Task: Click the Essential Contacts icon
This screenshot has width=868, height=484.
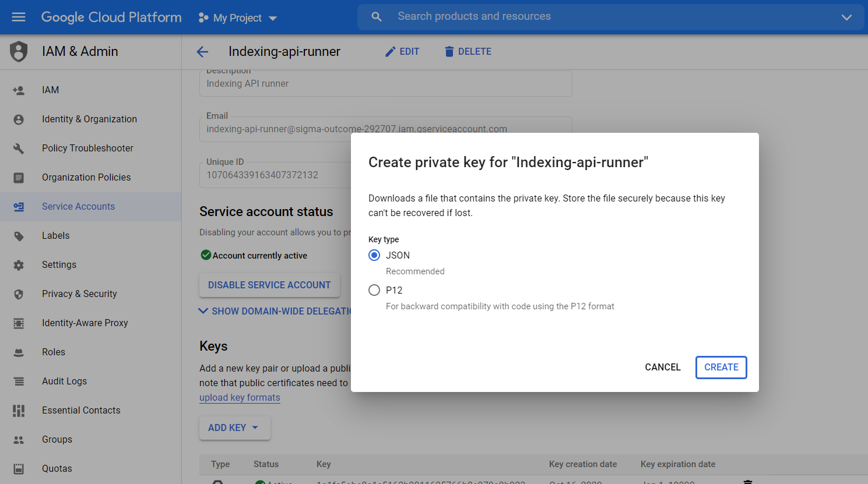Action: coord(19,411)
